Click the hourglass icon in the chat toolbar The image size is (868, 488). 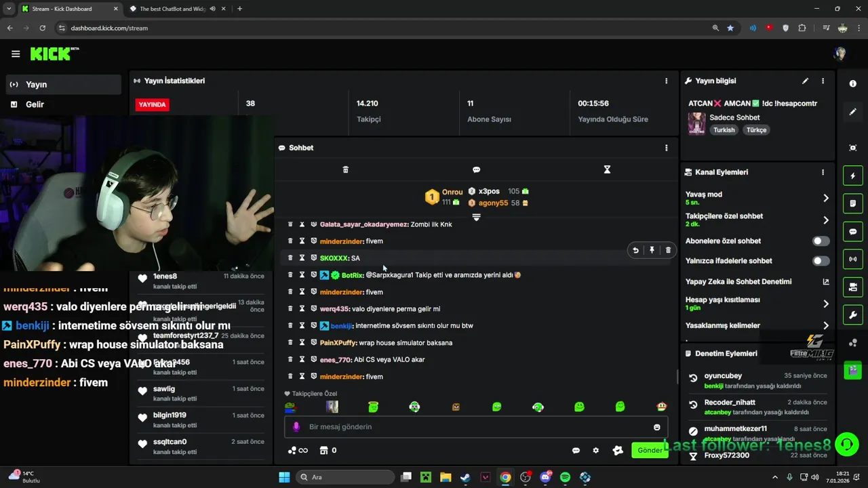607,169
